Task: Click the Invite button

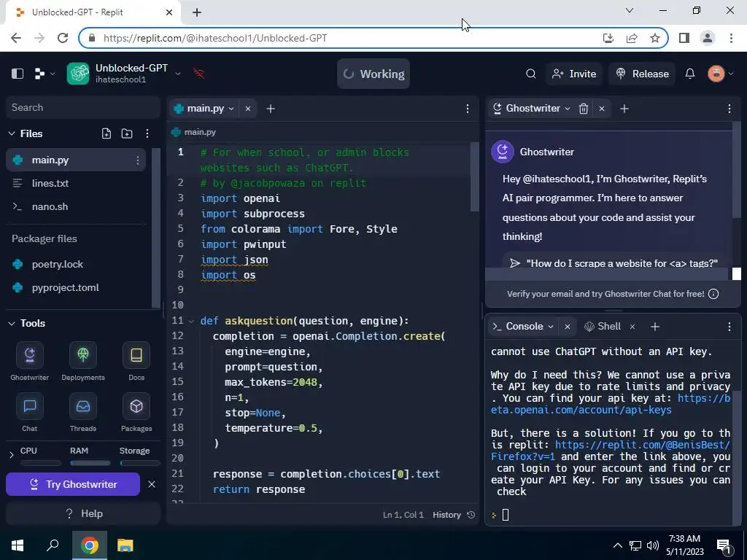Action: click(574, 74)
